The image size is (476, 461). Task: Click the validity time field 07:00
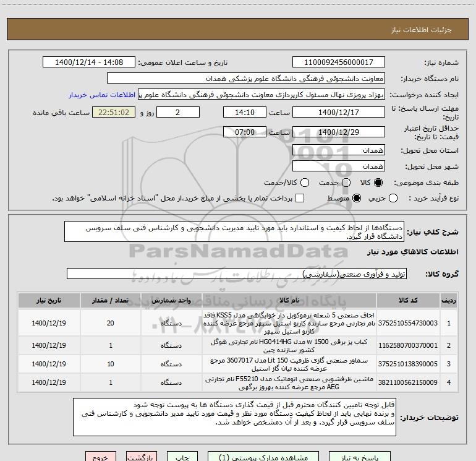tap(245, 132)
